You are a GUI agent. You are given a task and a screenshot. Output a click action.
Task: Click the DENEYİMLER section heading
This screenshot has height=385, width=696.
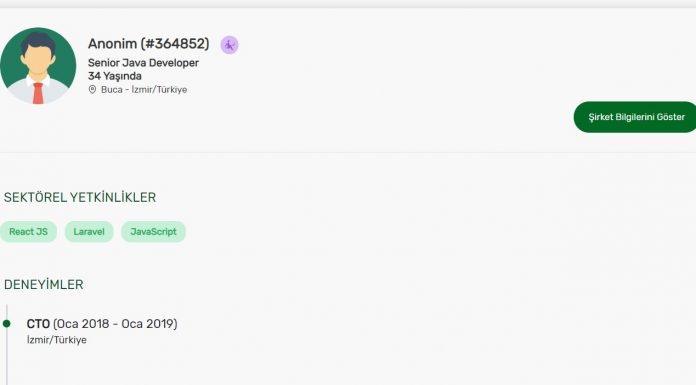point(44,285)
